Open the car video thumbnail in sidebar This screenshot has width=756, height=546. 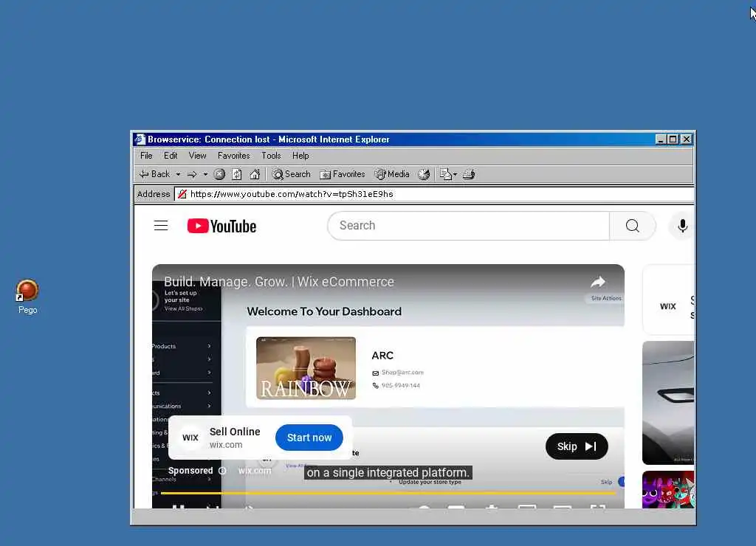tap(668, 403)
